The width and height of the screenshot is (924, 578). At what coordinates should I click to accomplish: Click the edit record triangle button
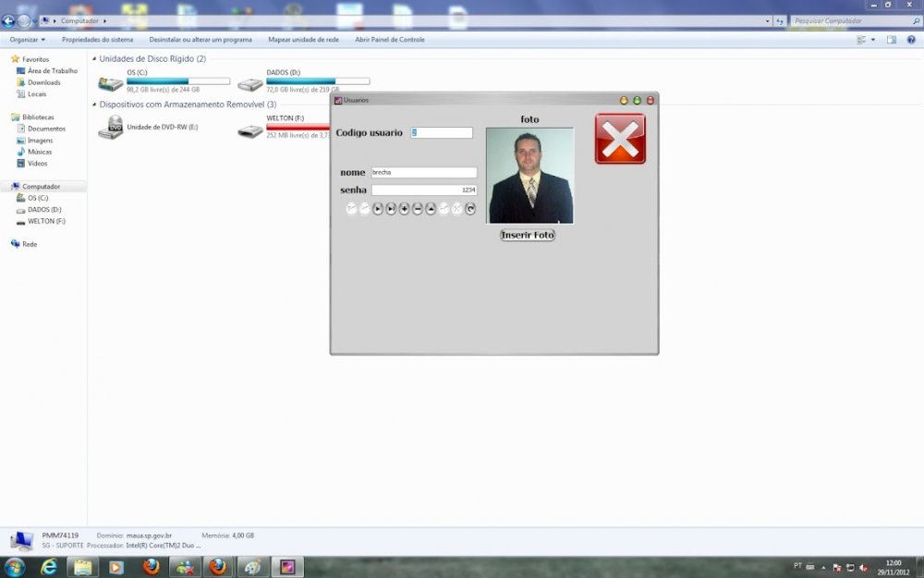click(x=431, y=209)
